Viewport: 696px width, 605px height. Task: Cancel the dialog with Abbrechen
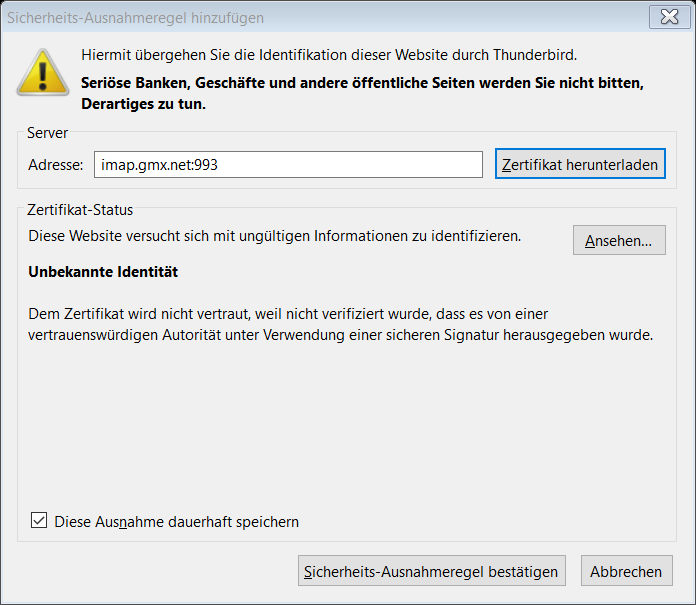pos(626,571)
